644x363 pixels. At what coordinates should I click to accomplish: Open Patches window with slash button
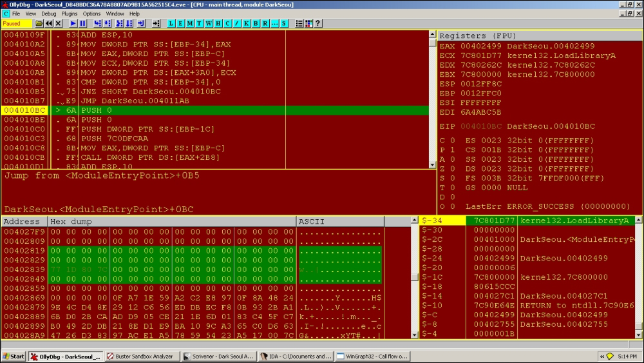pos(237,23)
